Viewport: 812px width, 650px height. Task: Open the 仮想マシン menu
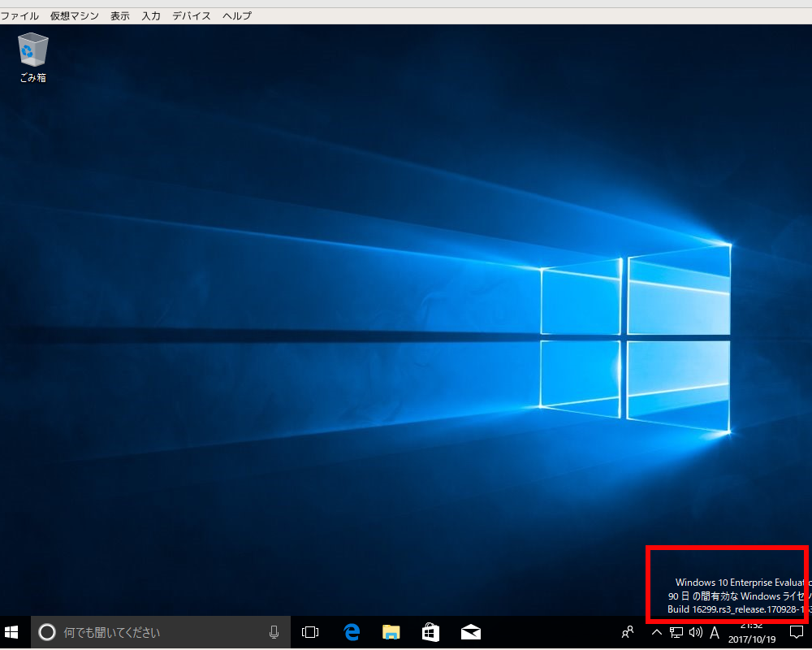tap(74, 15)
